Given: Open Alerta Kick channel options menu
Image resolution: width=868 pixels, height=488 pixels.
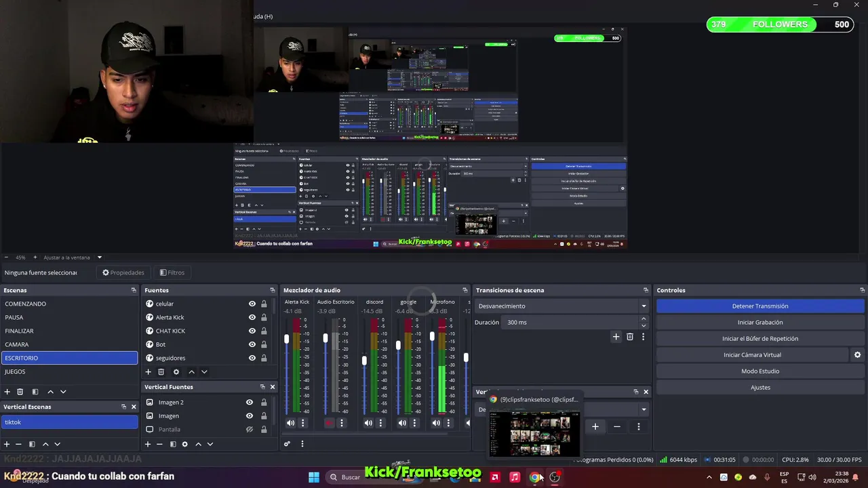Looking at the screenshot, I should [x=303, y=423].
